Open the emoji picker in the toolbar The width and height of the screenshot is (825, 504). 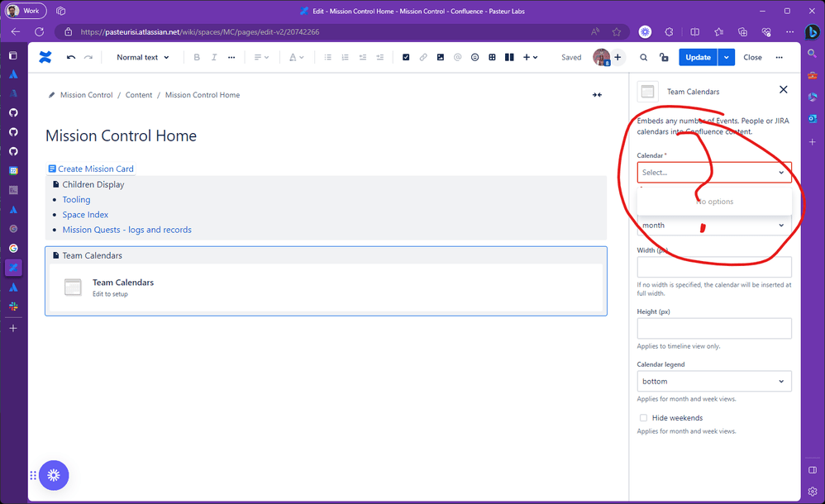tap(474, 57)
